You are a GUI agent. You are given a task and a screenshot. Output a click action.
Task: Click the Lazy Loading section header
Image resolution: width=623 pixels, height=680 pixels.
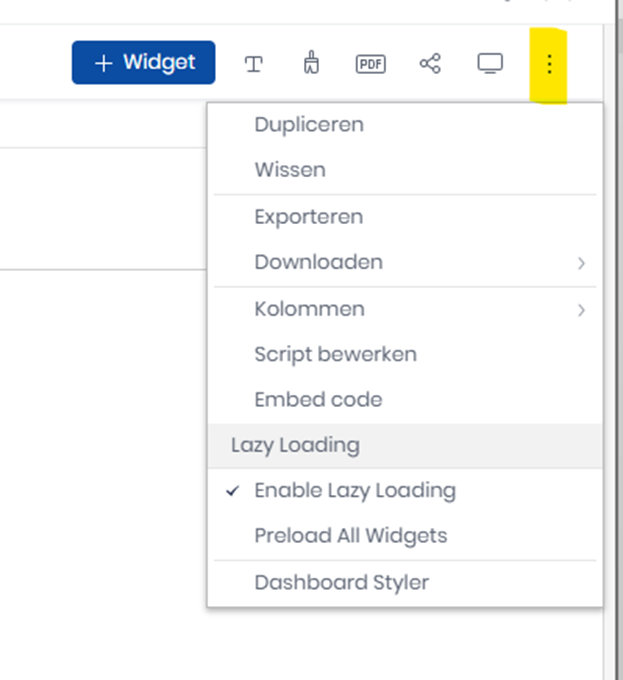point(295,445)
